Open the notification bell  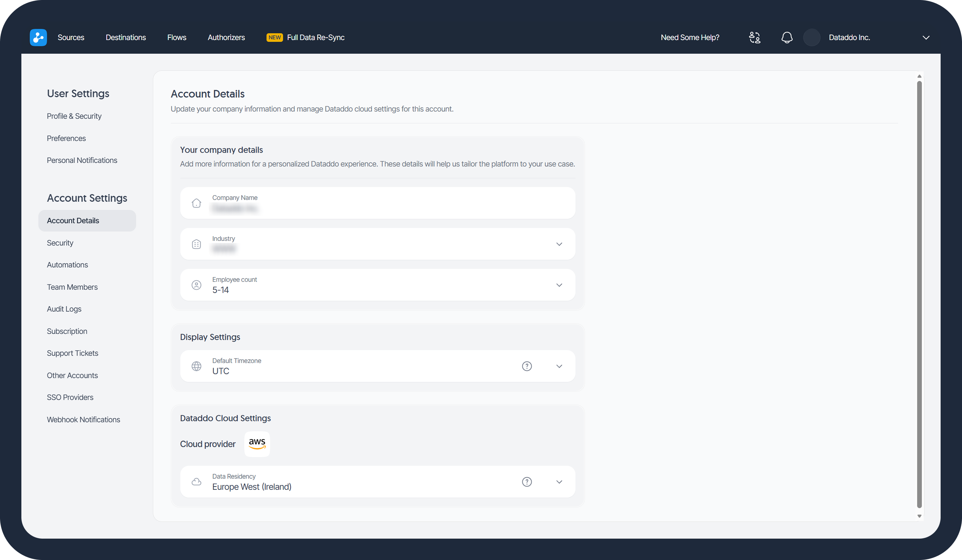(x=787, y=37)
